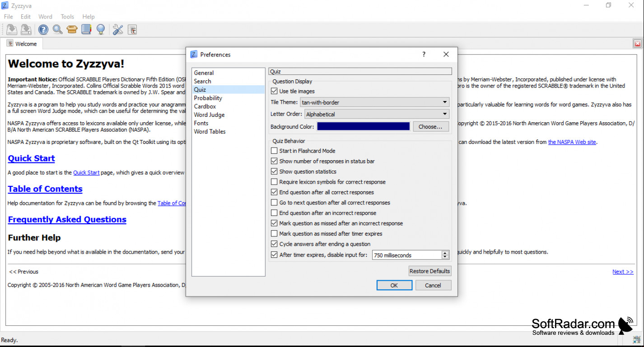Screen dimensions: 644x347
Task: Open the Word menu
Action: coord(45,17)
